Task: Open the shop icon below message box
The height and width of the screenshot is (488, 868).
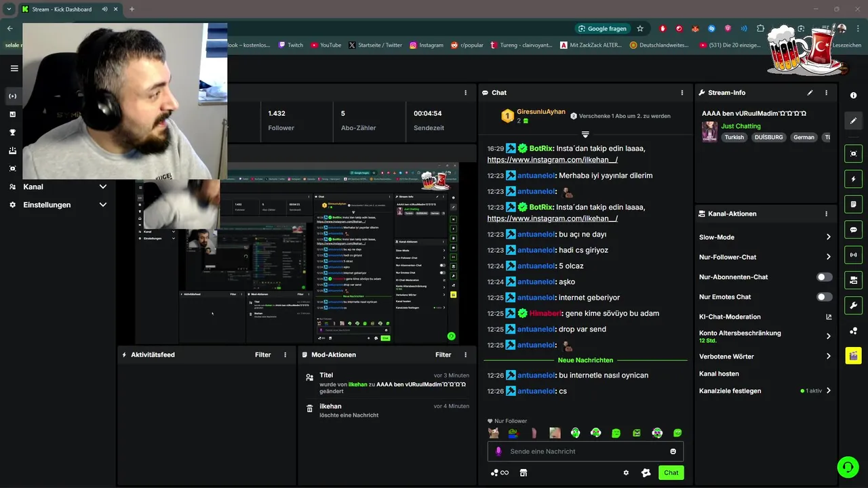Action: tap(523, 473)
